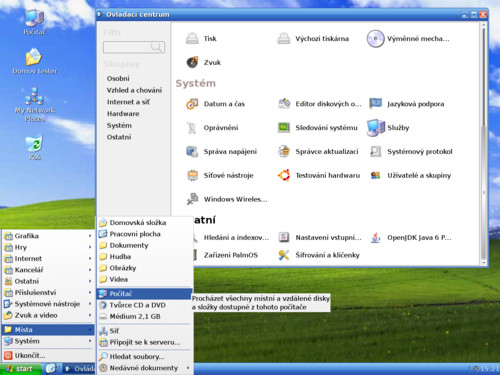Image resolution: width=500 pixels, height=375 pixels.
Task: Open the Zvuk sound icon
Action: (x=192, y=62)
